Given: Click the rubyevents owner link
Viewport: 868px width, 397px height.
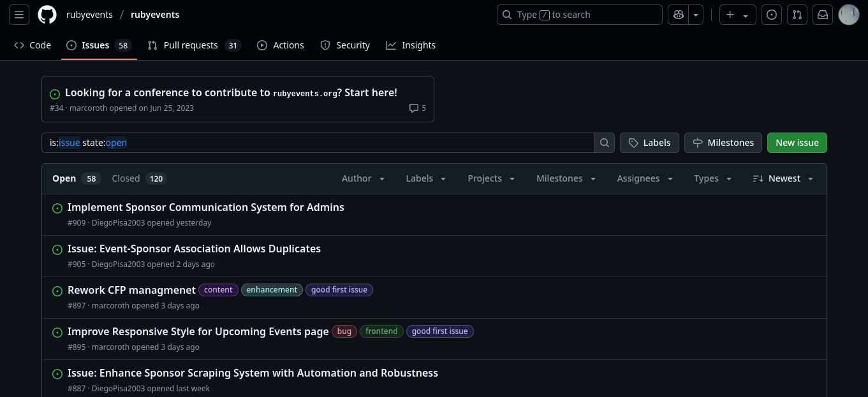Looking at the screenshot, I should 89,15.
